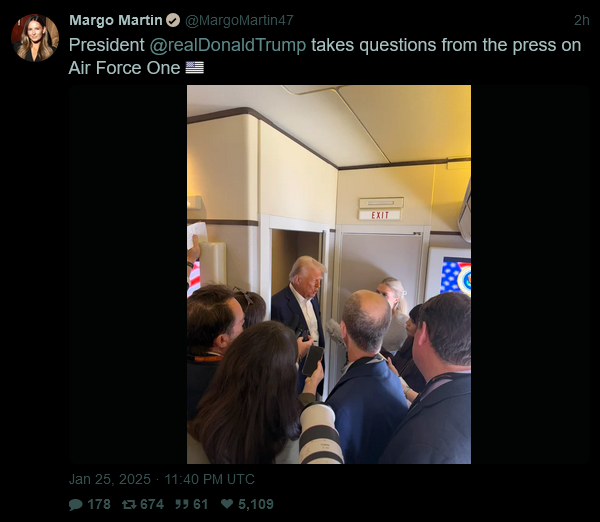Screen dimensions: 600x522
Task: Click the verified badge next to Margo Martin
Action: (x=173, y=20)
